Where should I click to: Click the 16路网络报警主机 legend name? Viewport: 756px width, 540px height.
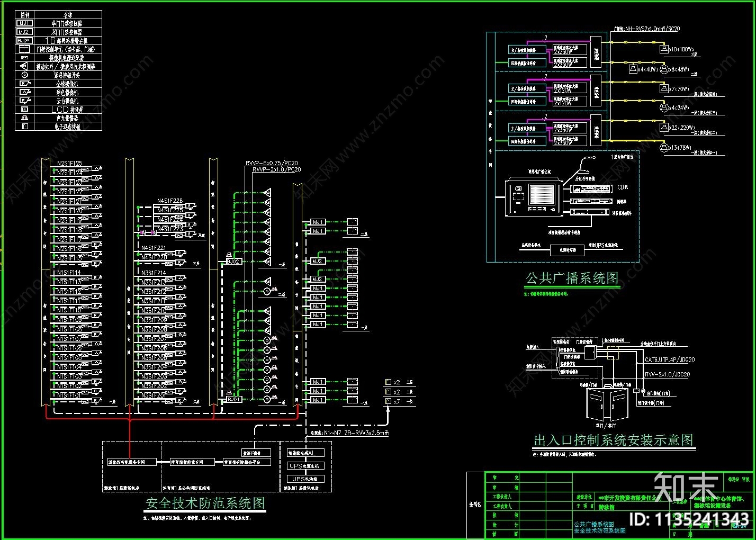[x=66, y=40]
